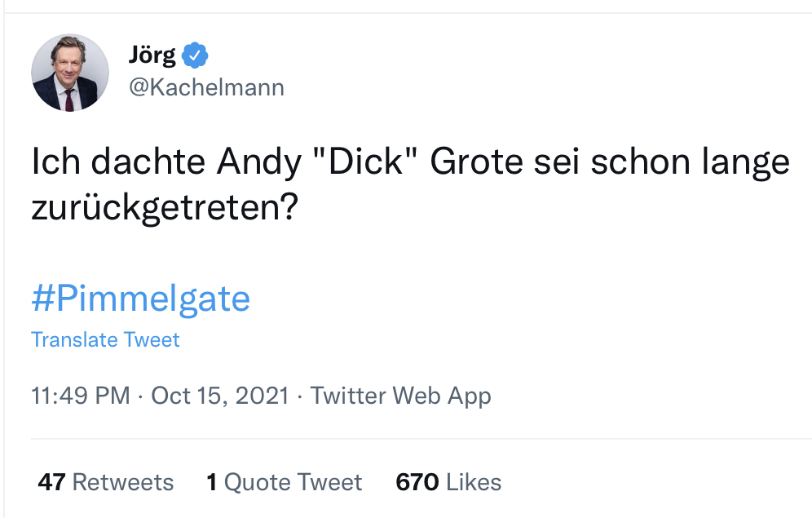The height and width of the screenshot is (518, 812).
Task: Click the display name Jörg
Action: (x=152, y=55)
